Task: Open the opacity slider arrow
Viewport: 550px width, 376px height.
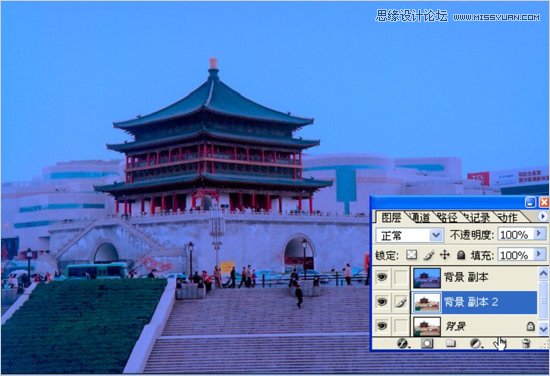Action: pyautogui.click(x=539, y=234)
